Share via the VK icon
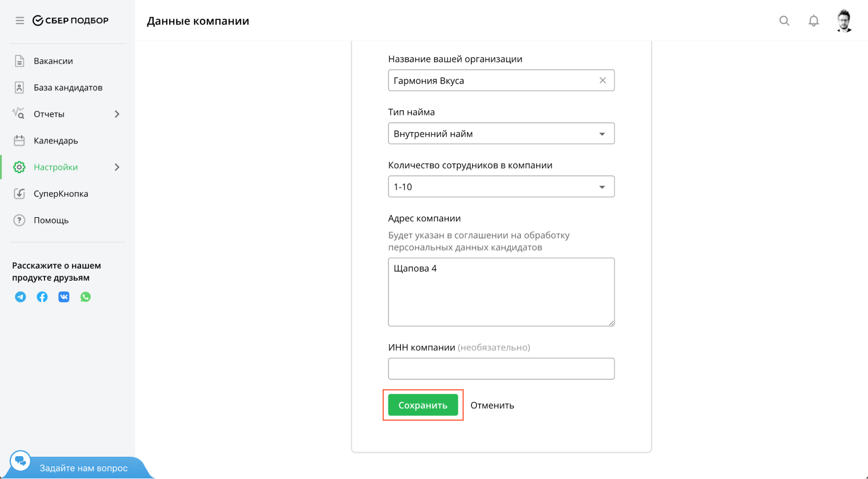 [64, 297]
